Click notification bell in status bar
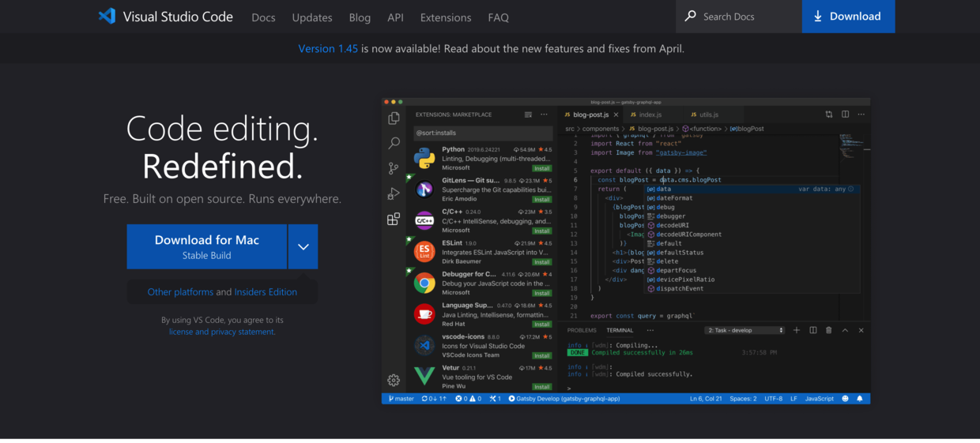Viewport: 980px width, 443px height. 860,399
